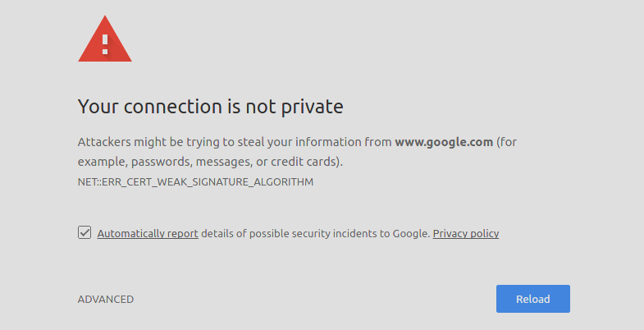
Task: Open the "Automatically report" link
Action: pos(148,233)
